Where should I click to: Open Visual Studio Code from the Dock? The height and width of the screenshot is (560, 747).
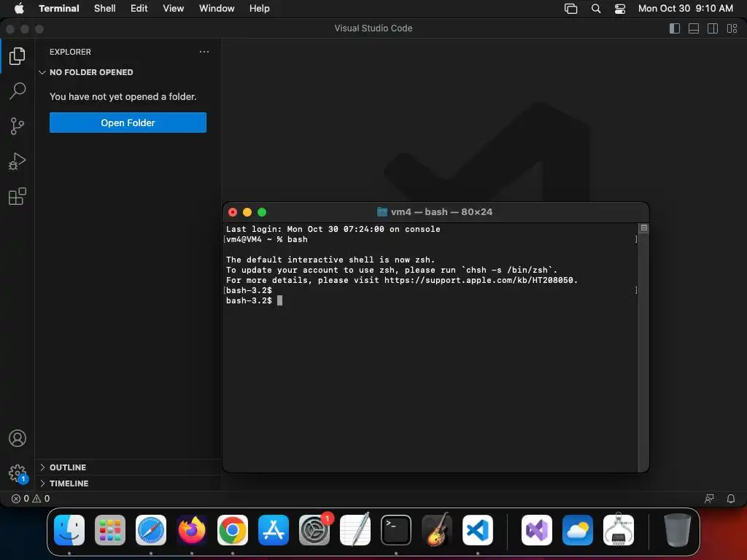click(477, 530)
